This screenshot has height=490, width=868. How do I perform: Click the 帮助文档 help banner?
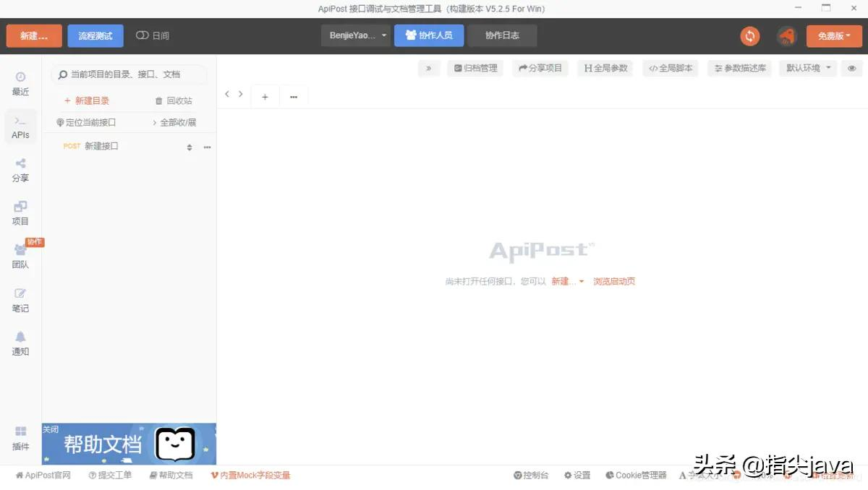tap(129, 444)
